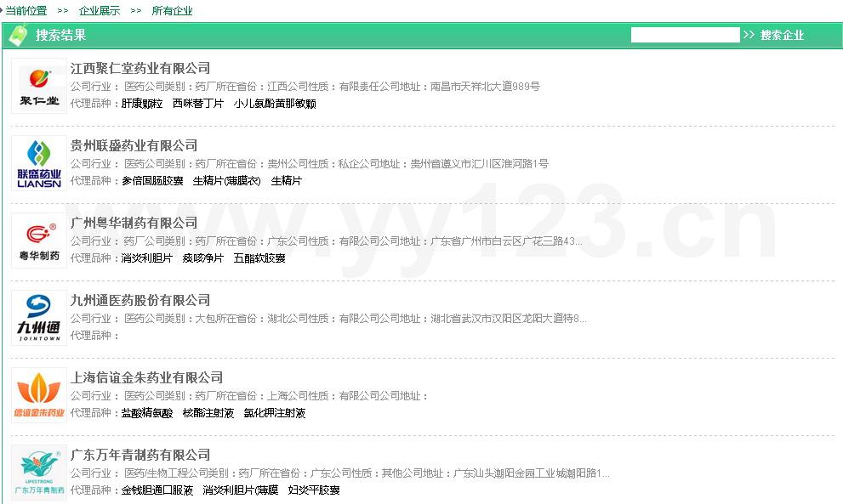Open the 五酯软胶囊 product link

click(x=259, y=258)
